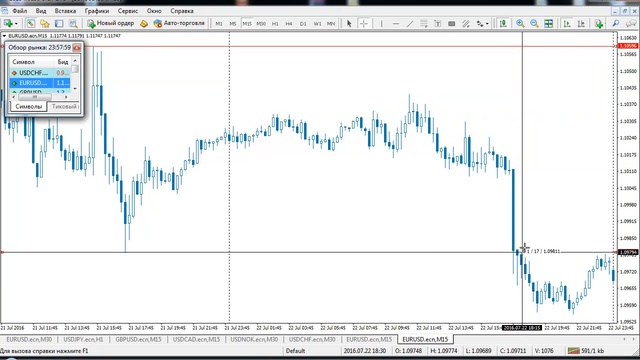Image resolution: width=640 pixels, height=360 pixels.
Task: Select the equidistant channel tool
Action: (x=466, y=24)
